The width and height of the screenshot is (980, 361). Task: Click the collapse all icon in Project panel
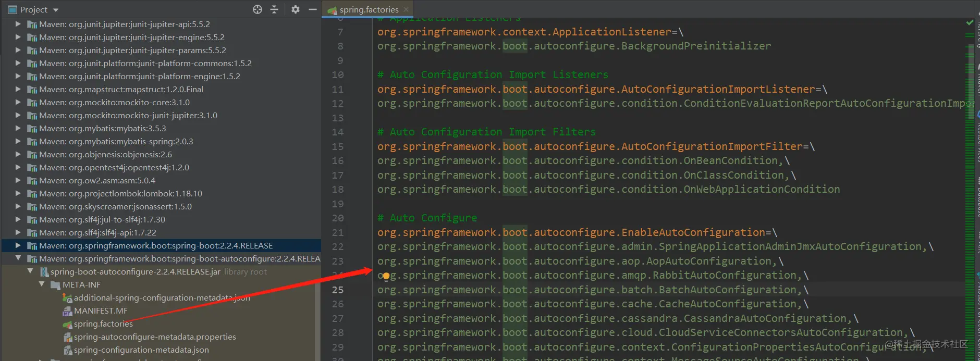274,9
